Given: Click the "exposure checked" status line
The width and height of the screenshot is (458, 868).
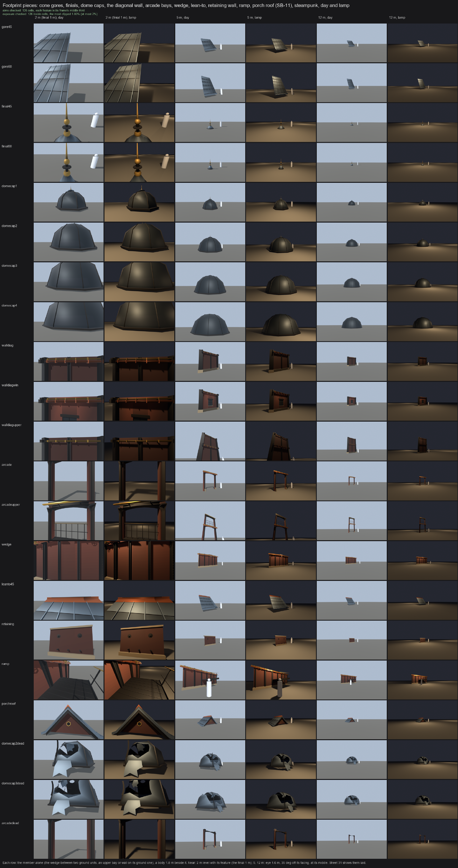Looking at the screenshot, I should pos(50,14).
